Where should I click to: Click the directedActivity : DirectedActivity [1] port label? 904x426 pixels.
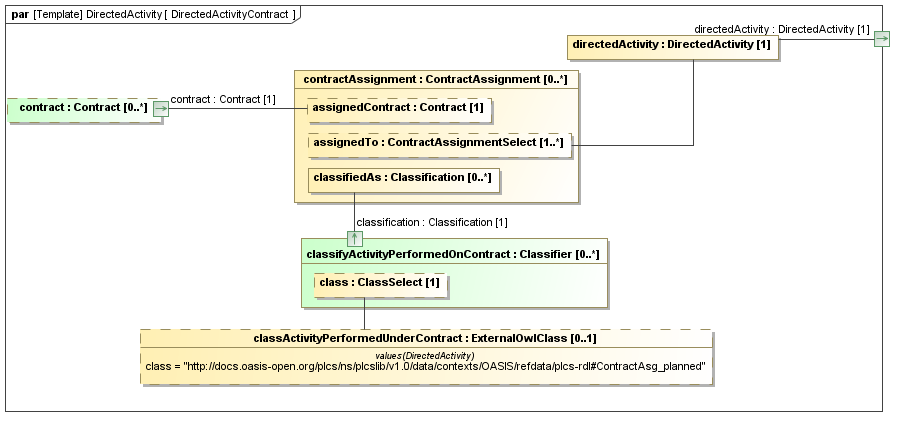781,30
